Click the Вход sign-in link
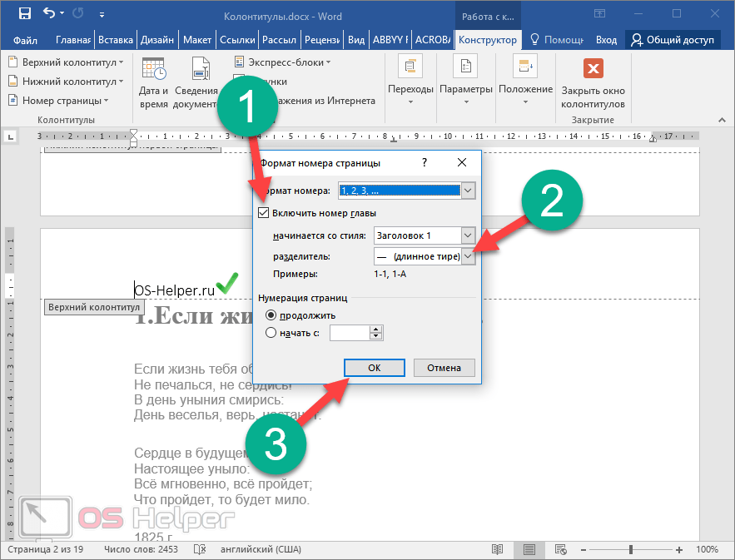The height and width of the screenshot is (560, 735). coord(606,40)
